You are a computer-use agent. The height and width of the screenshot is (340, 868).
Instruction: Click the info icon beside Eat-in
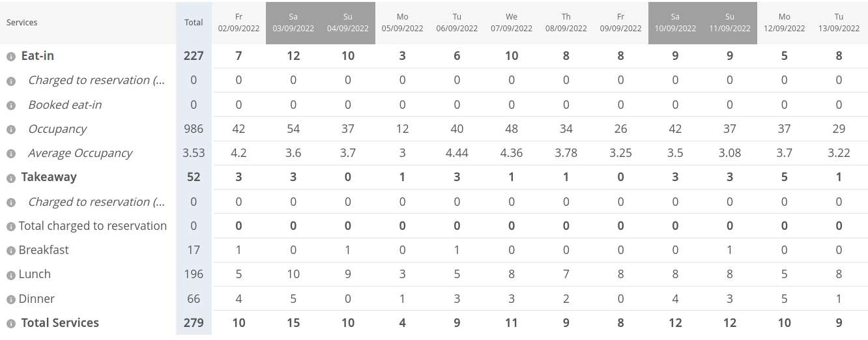tap(11, 57)
